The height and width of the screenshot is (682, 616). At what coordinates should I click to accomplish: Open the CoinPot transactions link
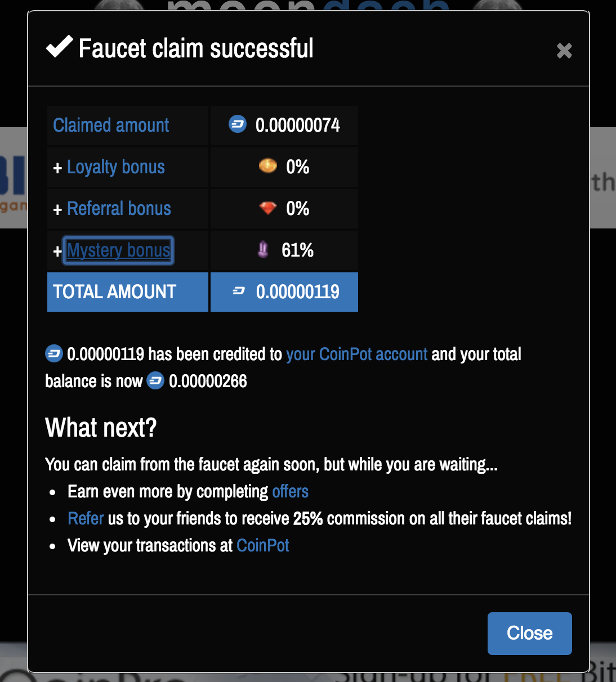pos(262,545)
